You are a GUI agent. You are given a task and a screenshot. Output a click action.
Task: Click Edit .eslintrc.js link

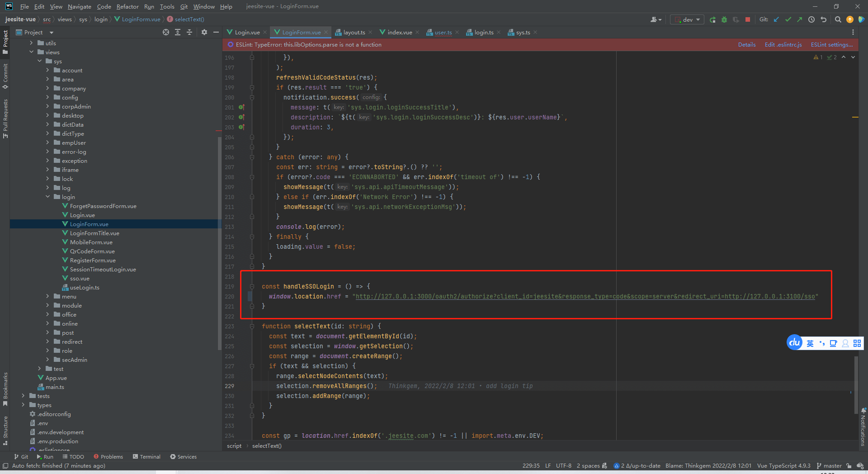coord(783,44)
